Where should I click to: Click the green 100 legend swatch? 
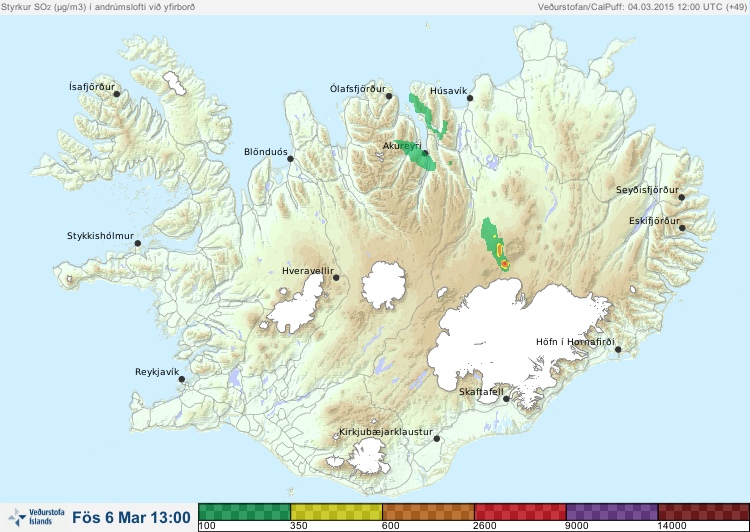[244, 512]
